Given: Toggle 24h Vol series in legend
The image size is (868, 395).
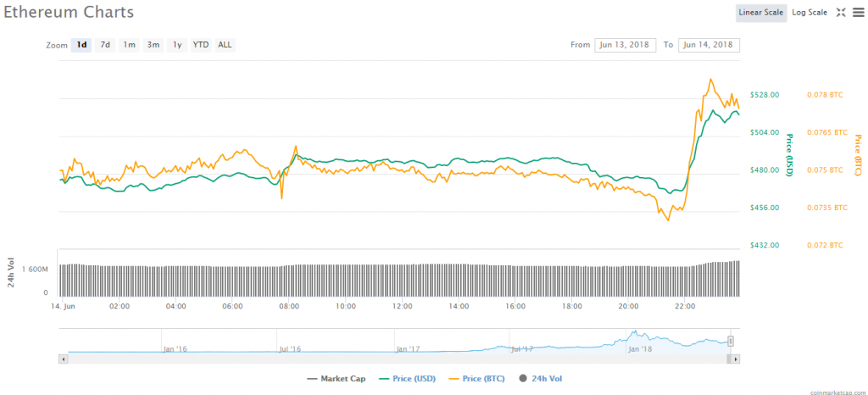Looking at the screenshot, I should click(541, 379).
